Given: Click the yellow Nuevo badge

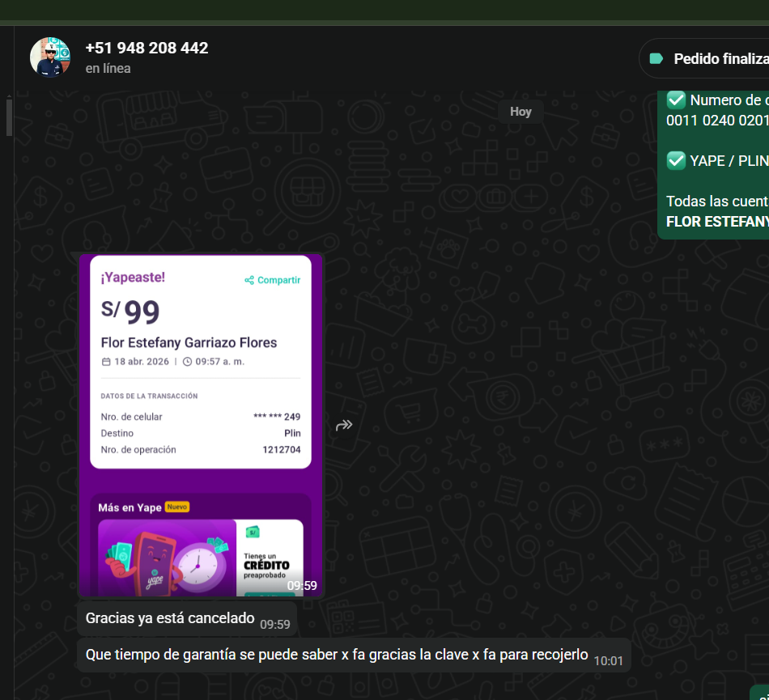Looking at the screenshot, I should (176, 507).
